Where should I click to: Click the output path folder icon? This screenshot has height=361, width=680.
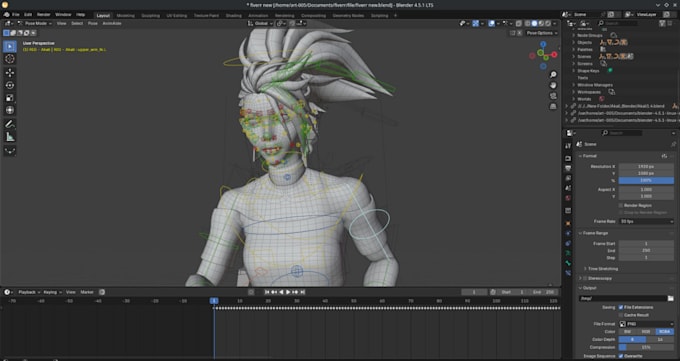pyautogui.click(x=670, y=299)
